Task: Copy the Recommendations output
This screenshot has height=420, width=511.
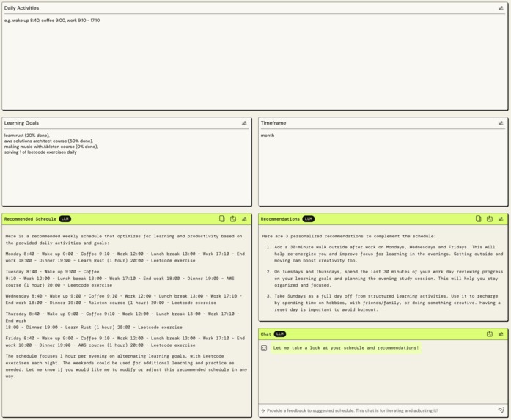Action: pyautogui.click(x=479, y=219)
